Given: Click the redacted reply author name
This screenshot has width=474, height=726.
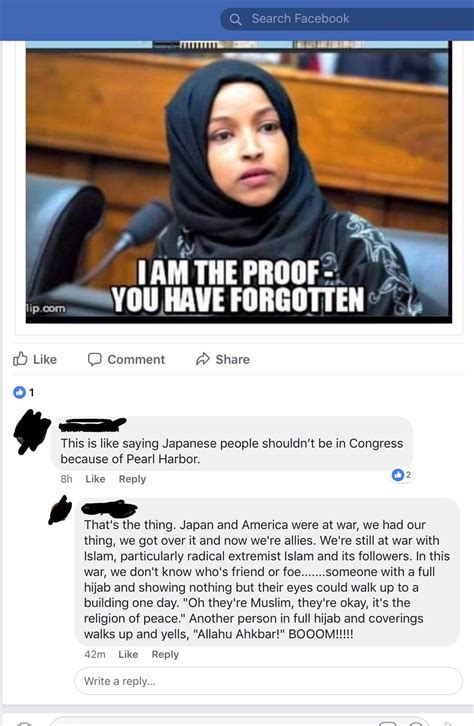Looking at the screenshot, I should pos(109,508).
